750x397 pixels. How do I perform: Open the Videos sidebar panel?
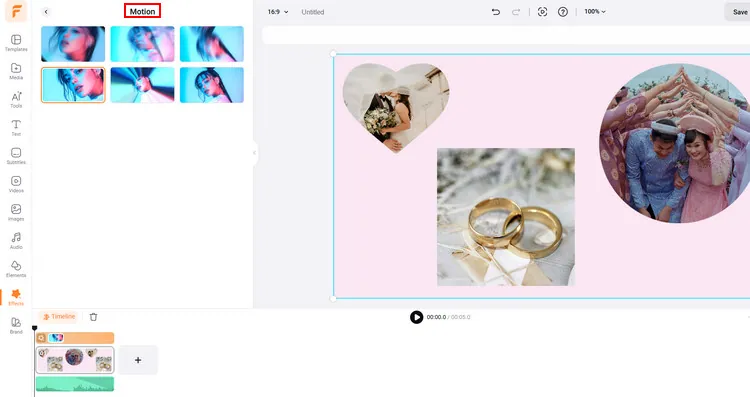(16, 184)
